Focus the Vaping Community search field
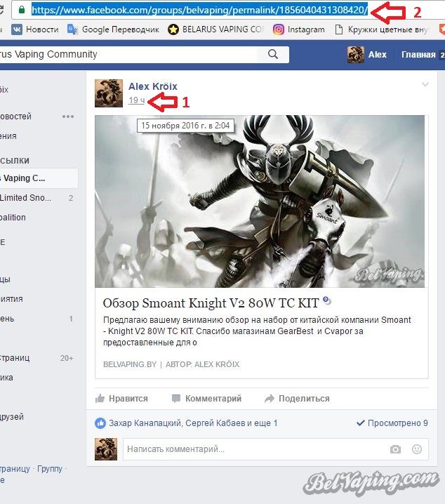The image size is (445, 504). point(128,54)
